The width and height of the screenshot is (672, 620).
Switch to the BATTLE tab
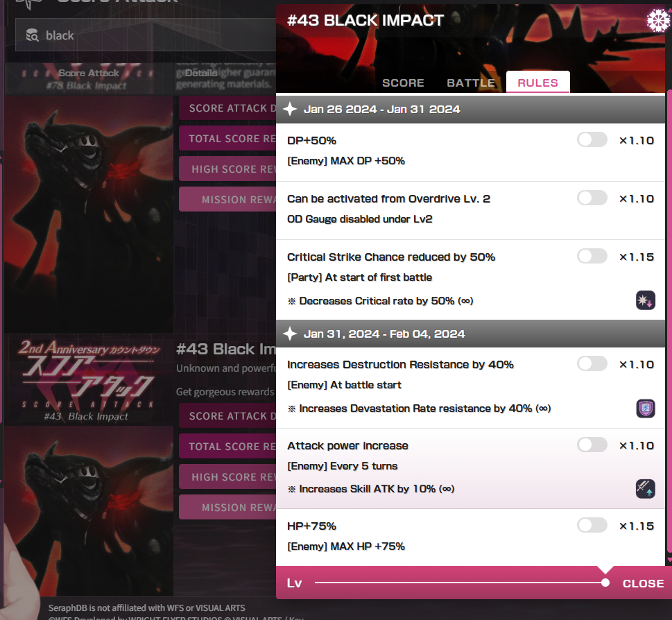pyautogui.click(x=471, y=83)
